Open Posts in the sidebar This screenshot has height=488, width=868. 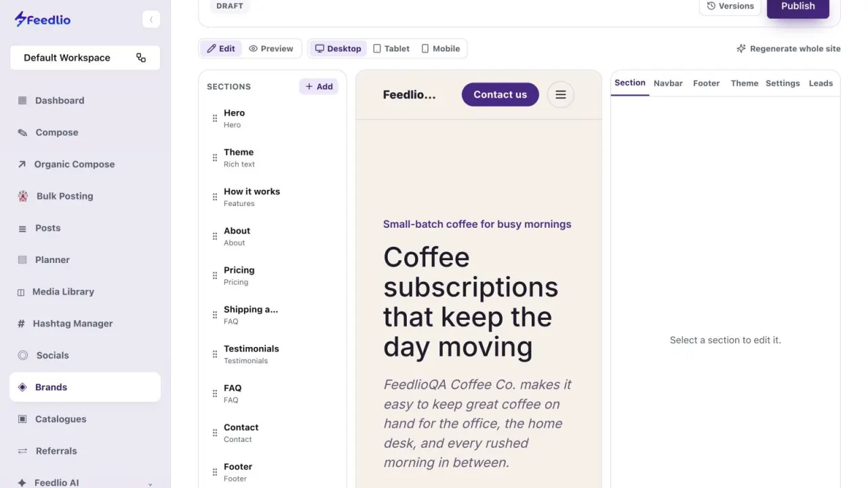pyautogui.click(x=85, y=228)
